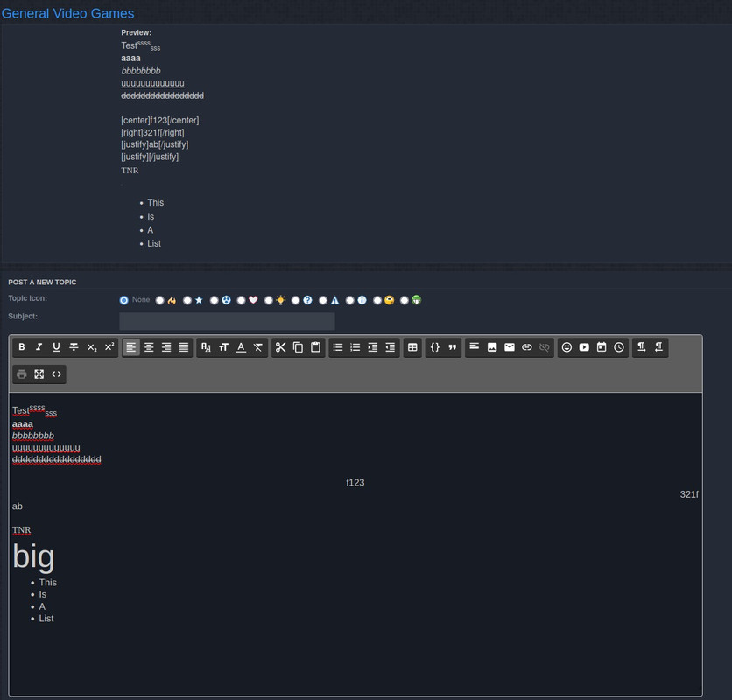This screenshot has width=732, height=700.
Task: Select the green face topic icon radio
Action: [x=405, y=300]
